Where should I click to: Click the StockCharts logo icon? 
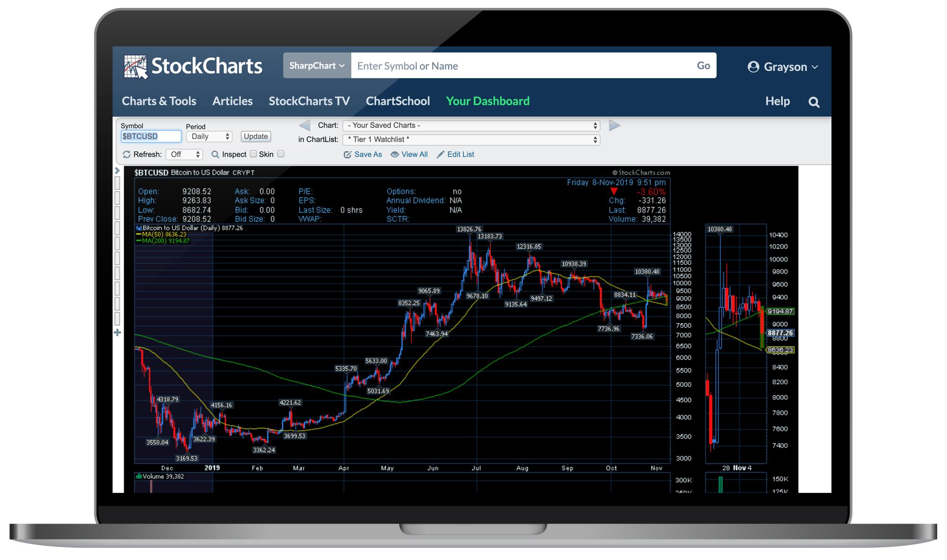[135, 66]
